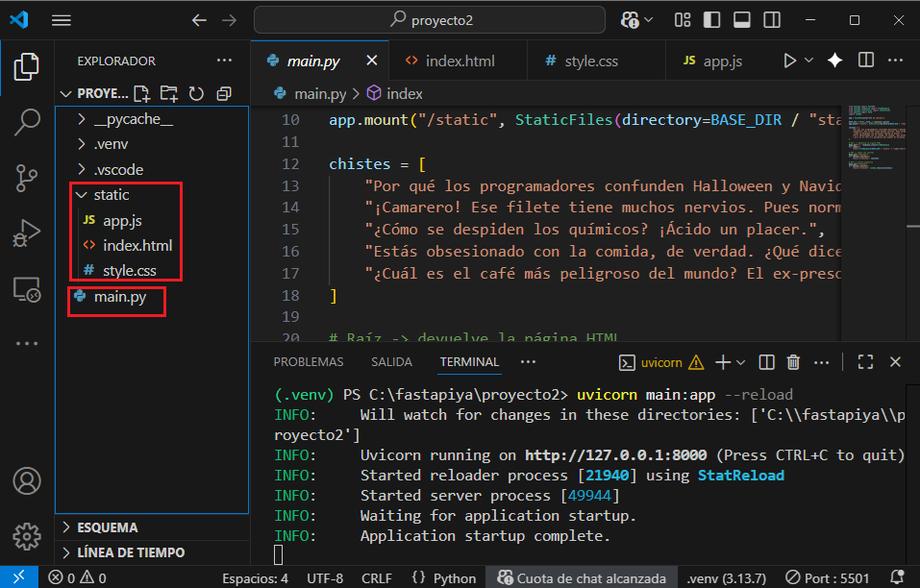
Task: Maximize the panel size
Action: tap(865, 362)
